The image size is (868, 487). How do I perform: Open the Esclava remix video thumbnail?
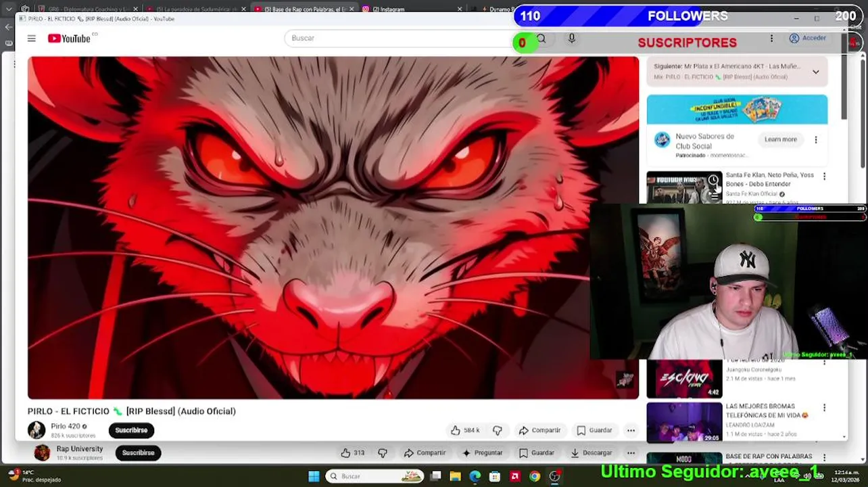(x=684, y=379)
